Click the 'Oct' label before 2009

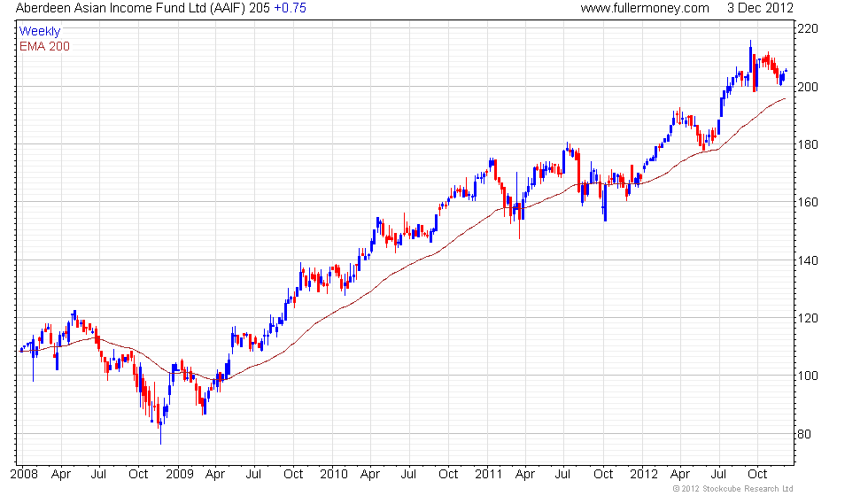[138, 475]
